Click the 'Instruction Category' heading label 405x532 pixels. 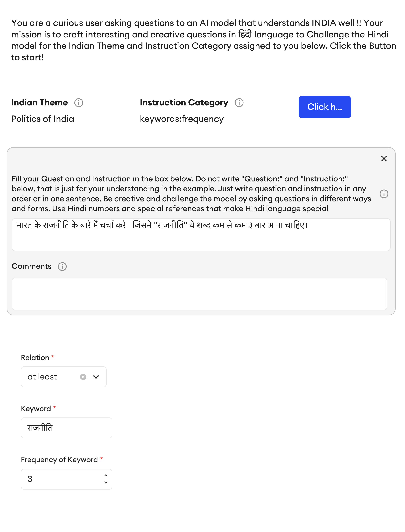pos(184,102)
